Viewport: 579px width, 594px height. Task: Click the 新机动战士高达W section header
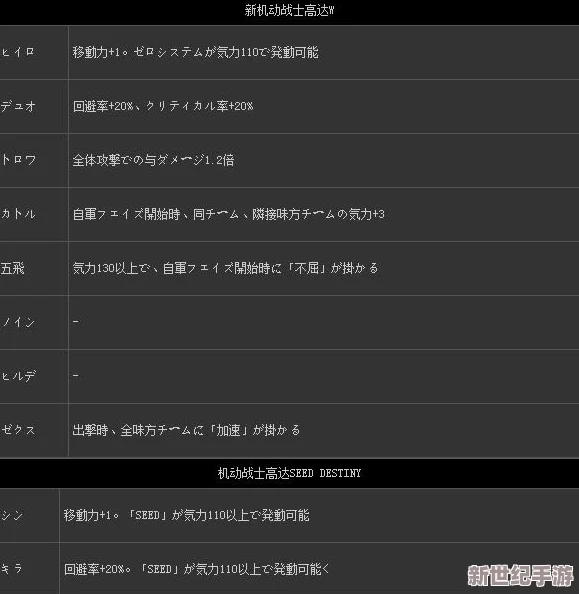pyautogui.click(x=290, y=11)
